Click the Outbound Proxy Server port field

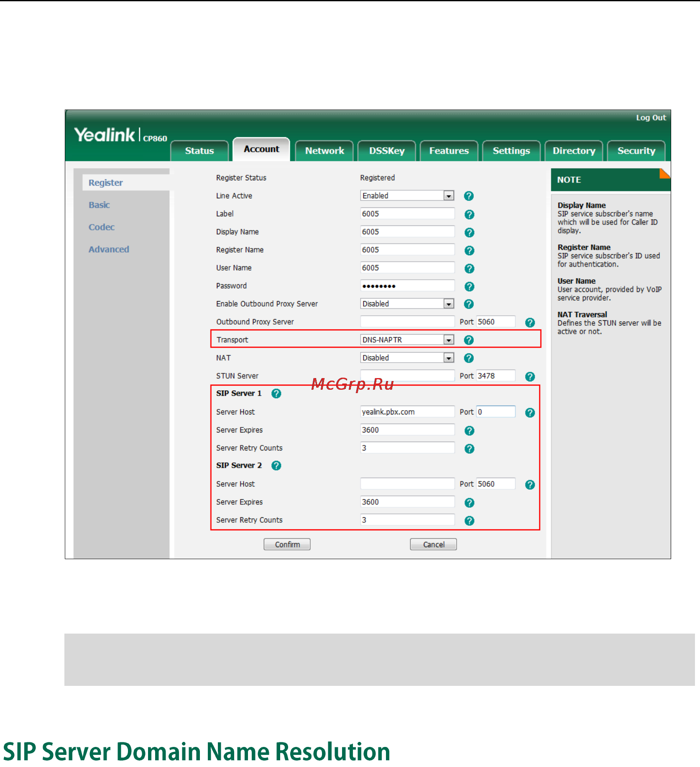(x=496, y=322)
